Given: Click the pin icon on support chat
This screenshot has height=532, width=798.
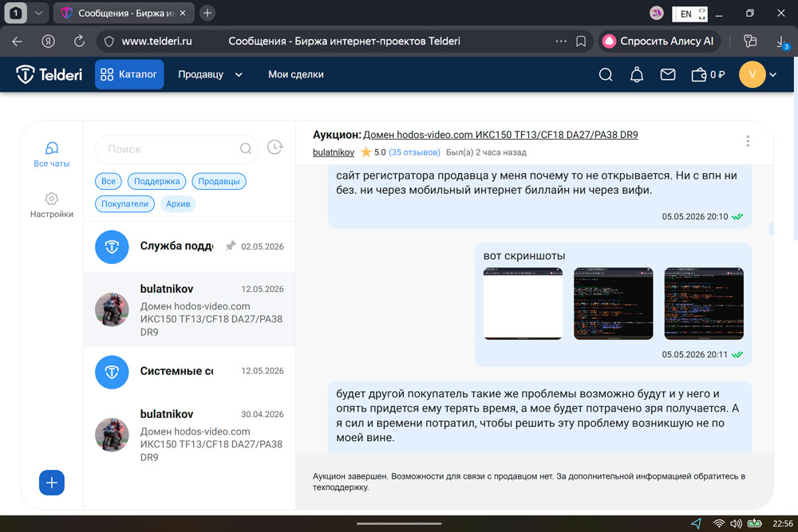Looking at the screenshot, I should (231, 246).
